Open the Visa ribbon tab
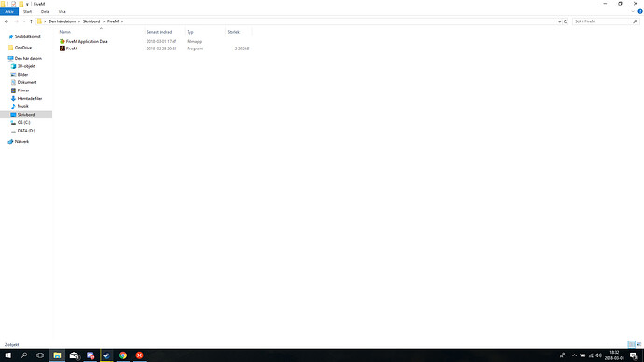Viewport: 644px width, 362px height. click(62, 11)
